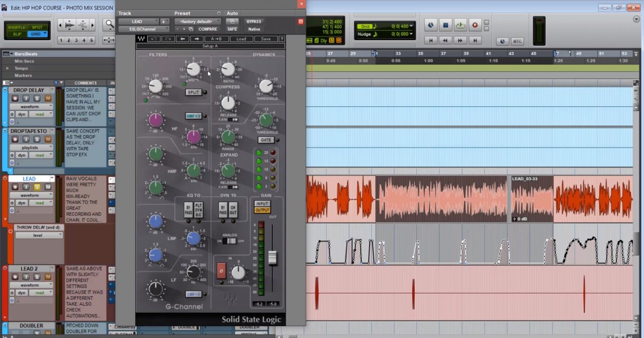Screen dimensions: 644x338
Task: Click the Return to Zero transport button
Action: [430, 40]
